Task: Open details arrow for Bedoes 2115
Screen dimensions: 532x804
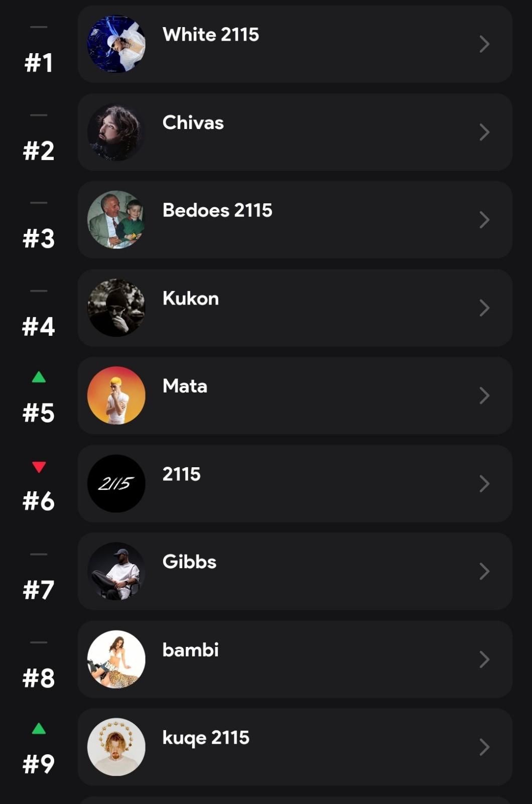Action: [484, 220]
